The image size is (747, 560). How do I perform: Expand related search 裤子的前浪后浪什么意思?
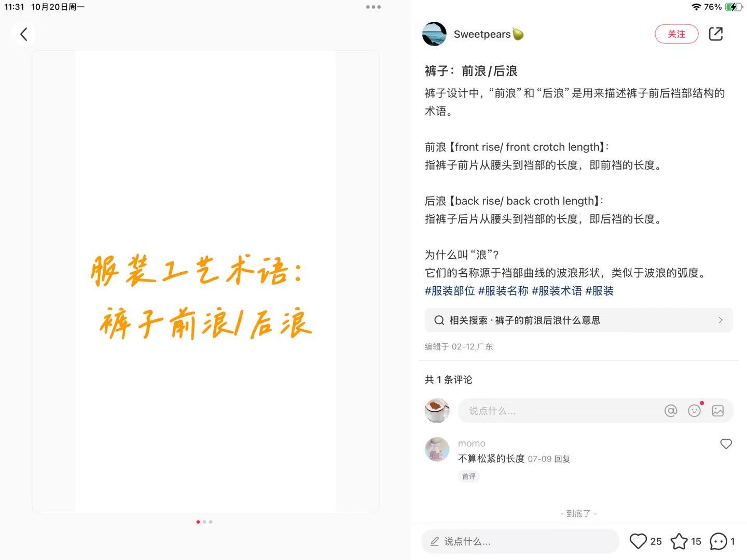click(578, 320)
